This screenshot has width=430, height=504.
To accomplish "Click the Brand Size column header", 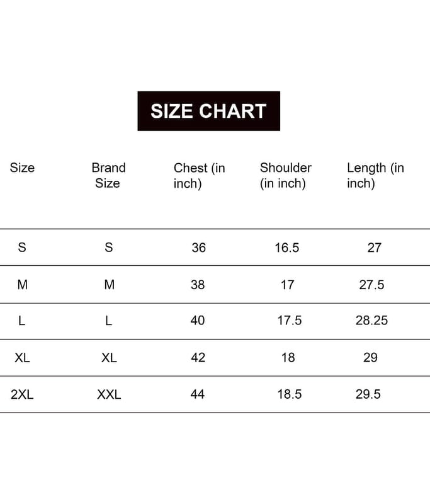I will (x=108, y=175).
